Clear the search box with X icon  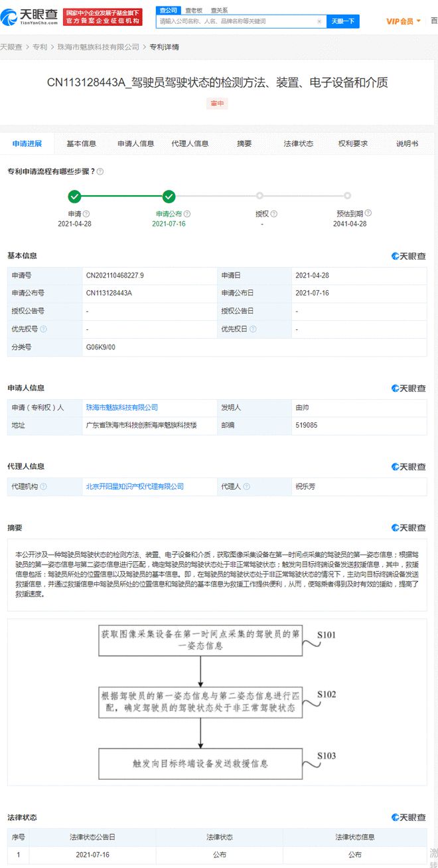[x=319, y=21]
